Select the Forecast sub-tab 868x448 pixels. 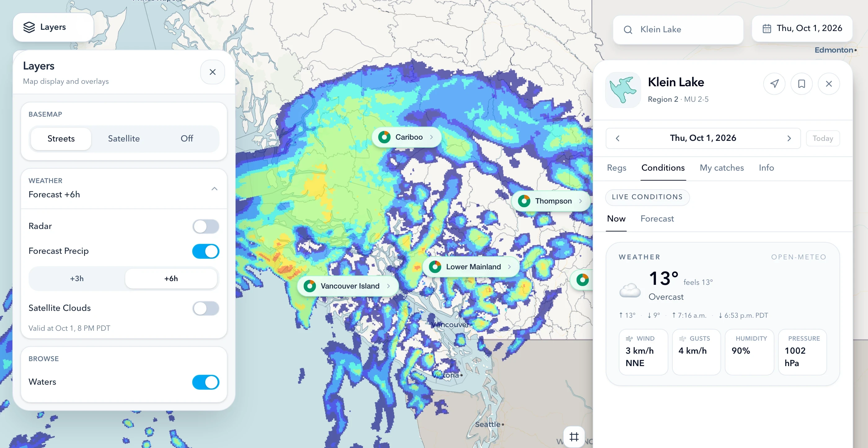click(x=657, y=219)
